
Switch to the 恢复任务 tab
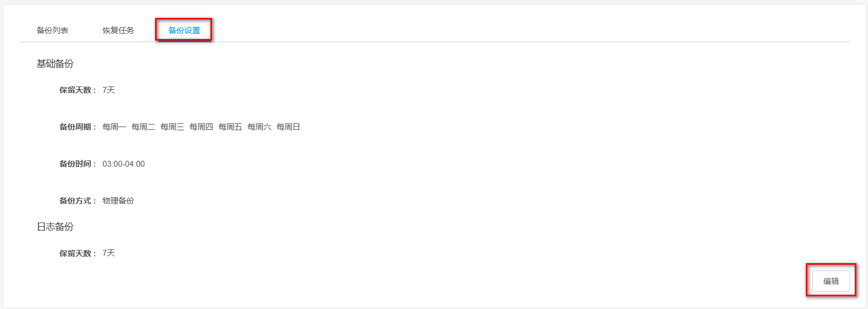[118, 31]
